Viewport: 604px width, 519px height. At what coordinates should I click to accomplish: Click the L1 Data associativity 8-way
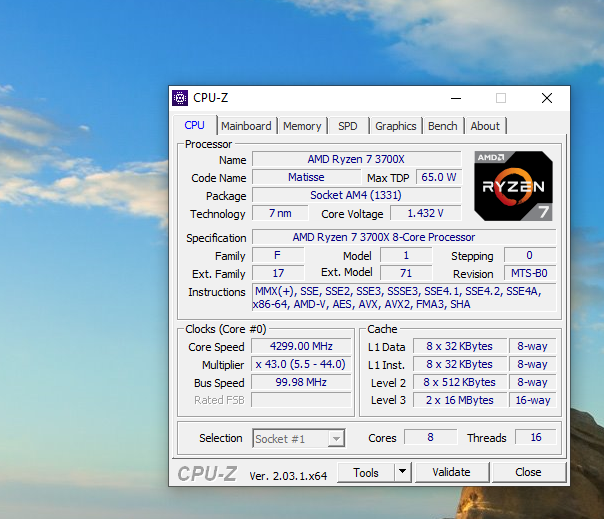point(533,346)
